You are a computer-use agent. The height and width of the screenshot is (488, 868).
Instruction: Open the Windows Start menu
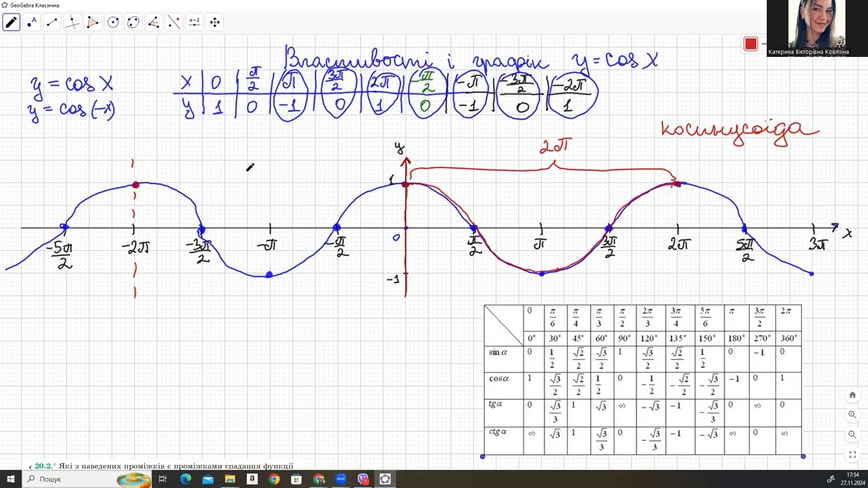click(x=11, y=479)
